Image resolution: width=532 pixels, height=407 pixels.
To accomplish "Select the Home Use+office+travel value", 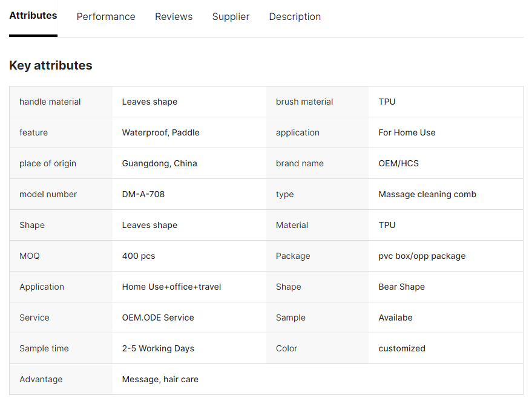I will click(171, 287).
